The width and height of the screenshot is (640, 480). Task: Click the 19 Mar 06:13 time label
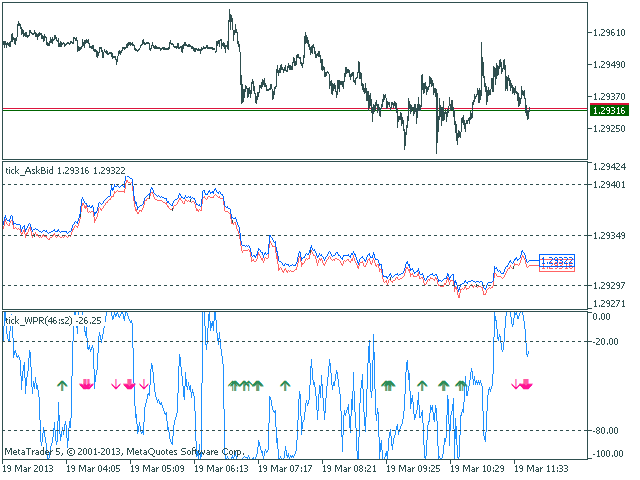(x=221, y=469)
